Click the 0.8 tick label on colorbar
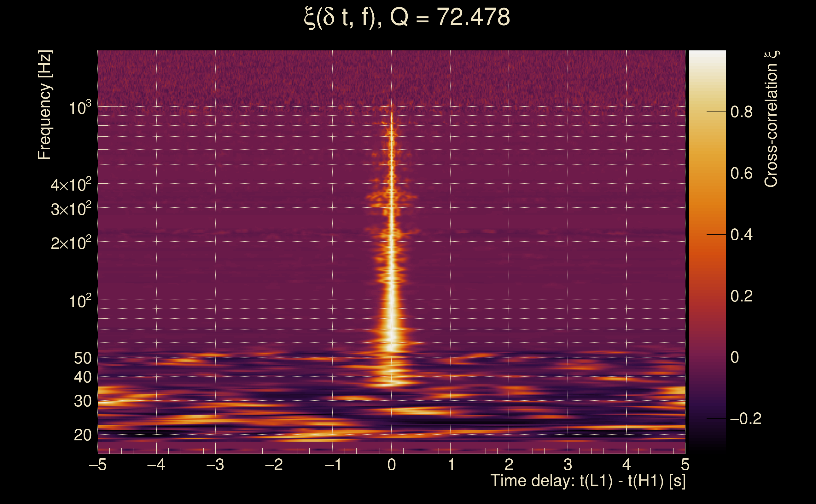The image size is (816, 504). click(741, 112)
